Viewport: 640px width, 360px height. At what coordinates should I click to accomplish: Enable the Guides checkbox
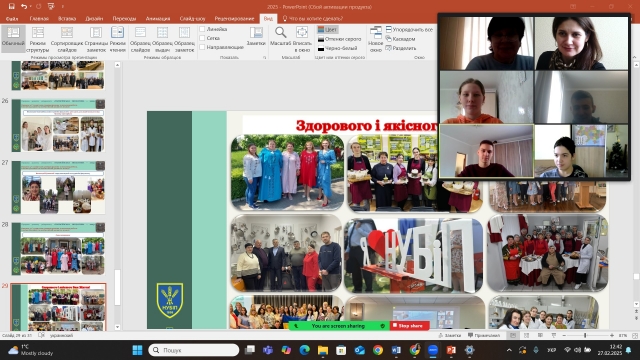tap(202, 47)
